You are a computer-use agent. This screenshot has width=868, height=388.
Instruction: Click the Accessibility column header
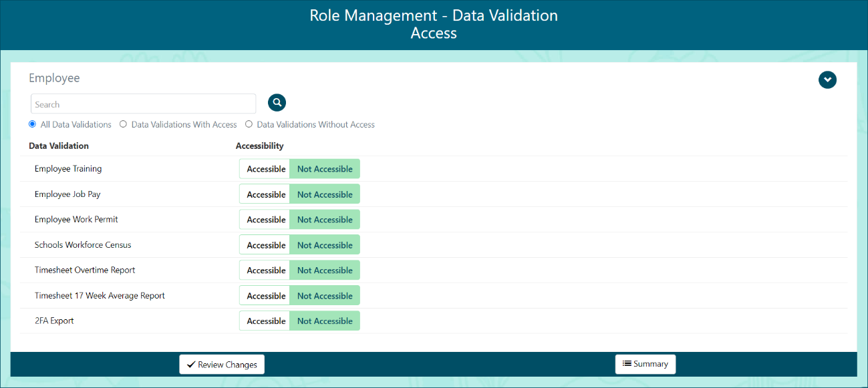[260, 146]
